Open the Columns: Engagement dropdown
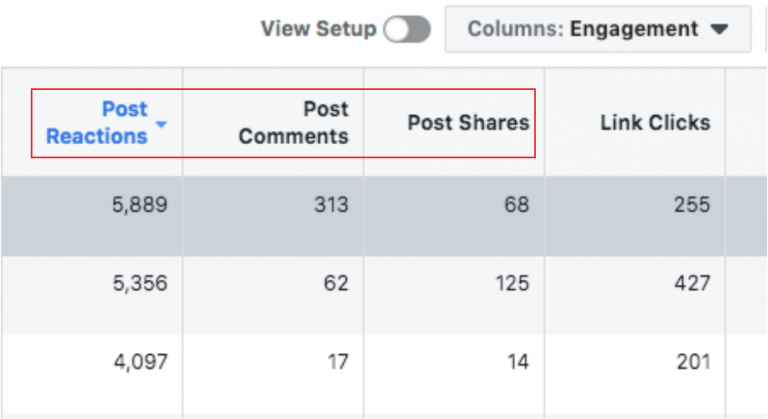The image size is (768, 419). 597,30
